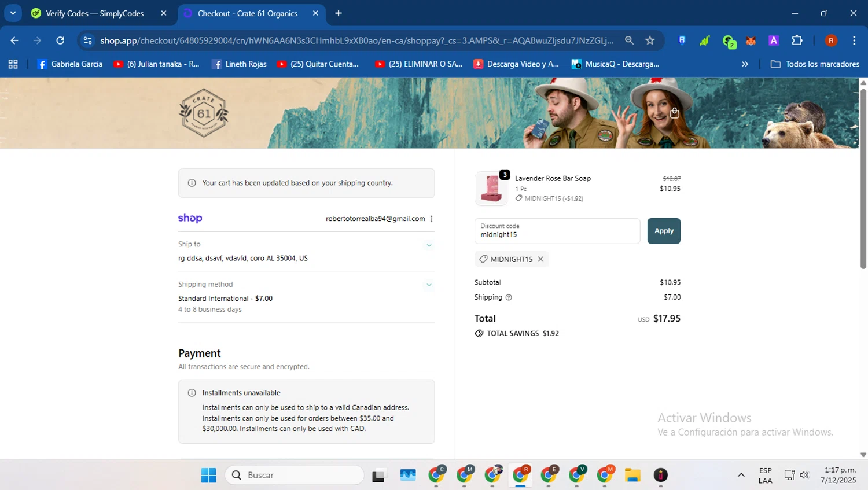The height and width of the screenshot is (490, 868).
Task: Click the page vertical scrollbar
Action: point(863,179)
